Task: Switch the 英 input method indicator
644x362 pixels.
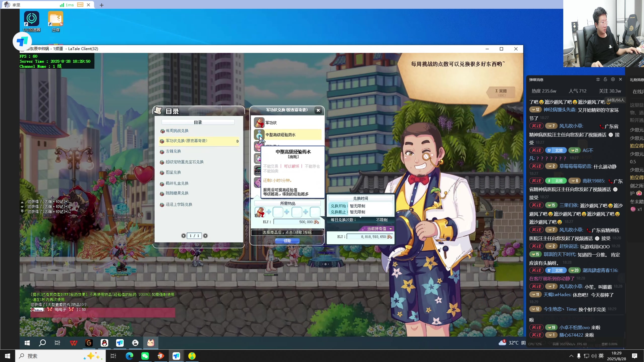Action: tap(601, 356)
